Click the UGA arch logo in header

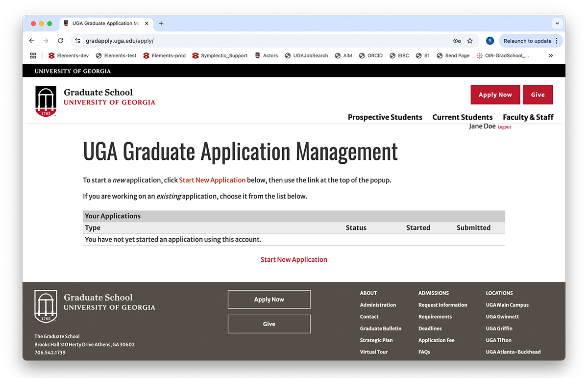coord(46,101)
